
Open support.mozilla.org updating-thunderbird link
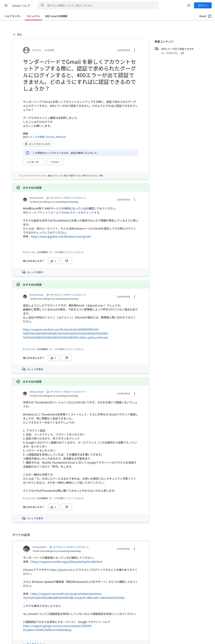(66, 562)
